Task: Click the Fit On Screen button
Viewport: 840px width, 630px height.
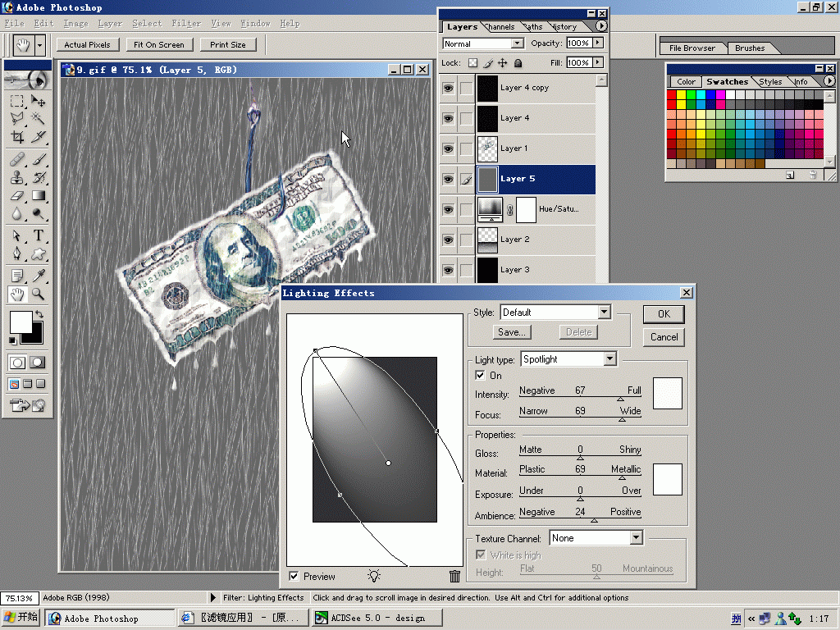Action: point(158,45)
